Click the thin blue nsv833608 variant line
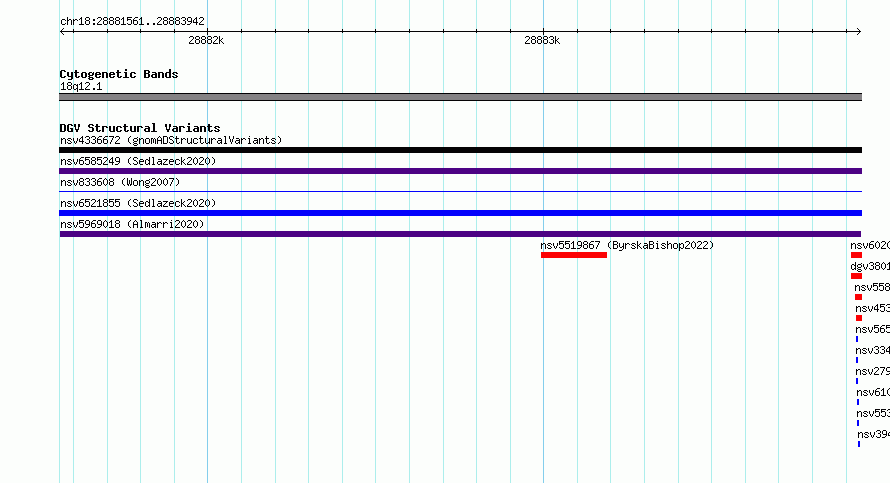 (x=460, y=192)
